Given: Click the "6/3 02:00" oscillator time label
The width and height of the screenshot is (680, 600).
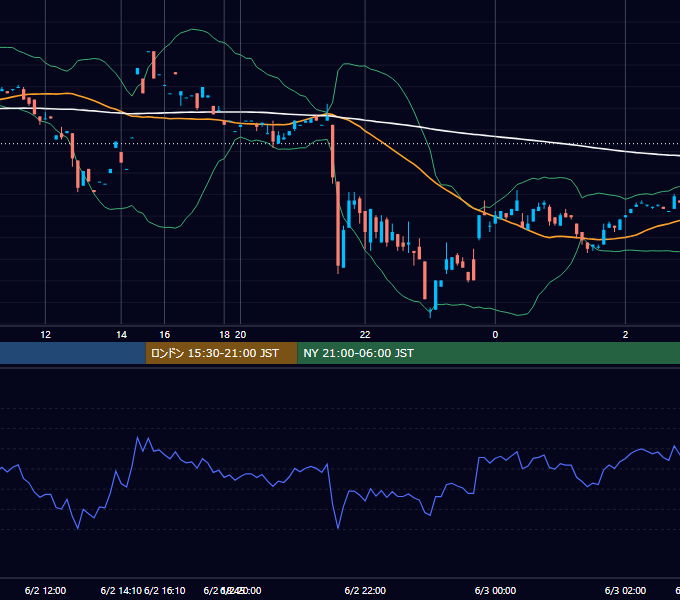Looking at the screenshot, I should coord(625,590).
